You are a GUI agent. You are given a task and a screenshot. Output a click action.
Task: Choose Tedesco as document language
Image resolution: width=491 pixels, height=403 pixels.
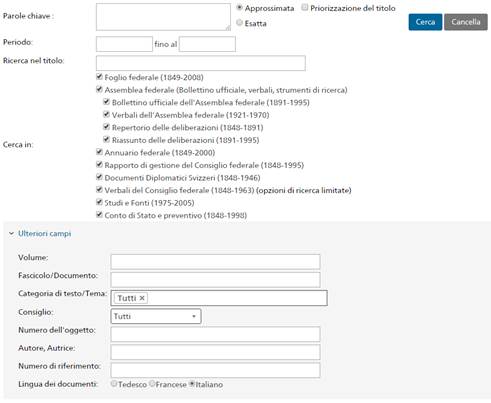(x=114, y=384)
